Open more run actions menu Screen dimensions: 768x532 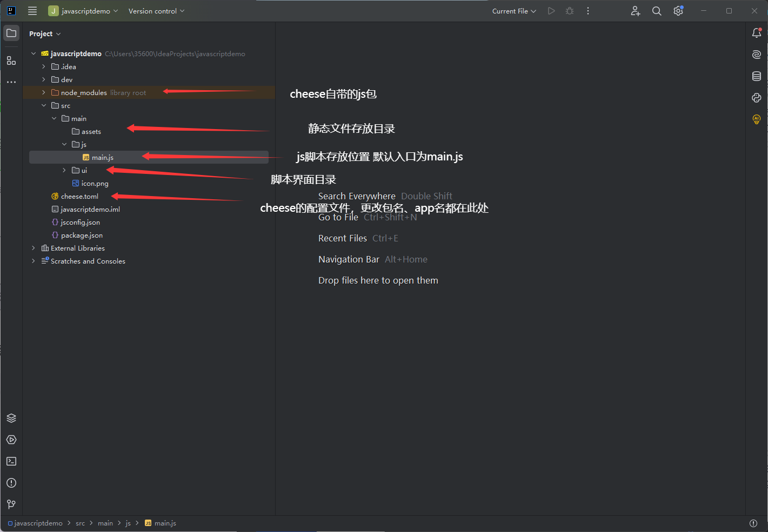click(x=588, y=11)
